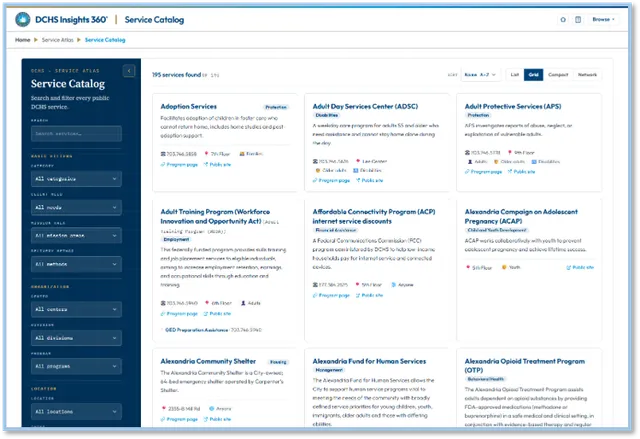Open the Adult Day Services Center (ADSC) title
This screenshot has width=640, height=439.
tap(365, 106)
